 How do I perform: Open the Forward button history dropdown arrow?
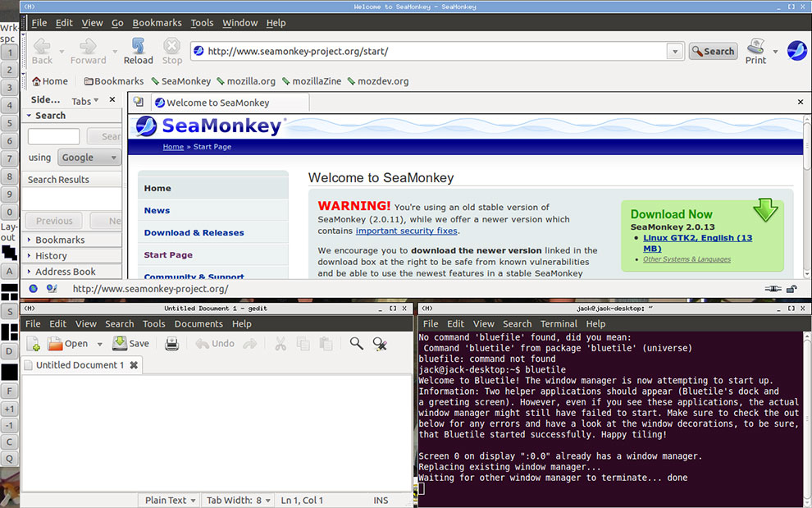pyautogui.click(x=115, y=52)
